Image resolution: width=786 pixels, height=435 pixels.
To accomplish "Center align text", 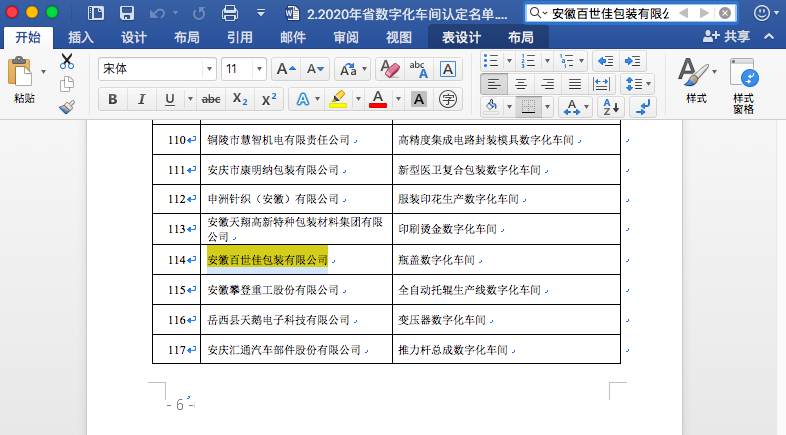I will (x=521, y=84).
